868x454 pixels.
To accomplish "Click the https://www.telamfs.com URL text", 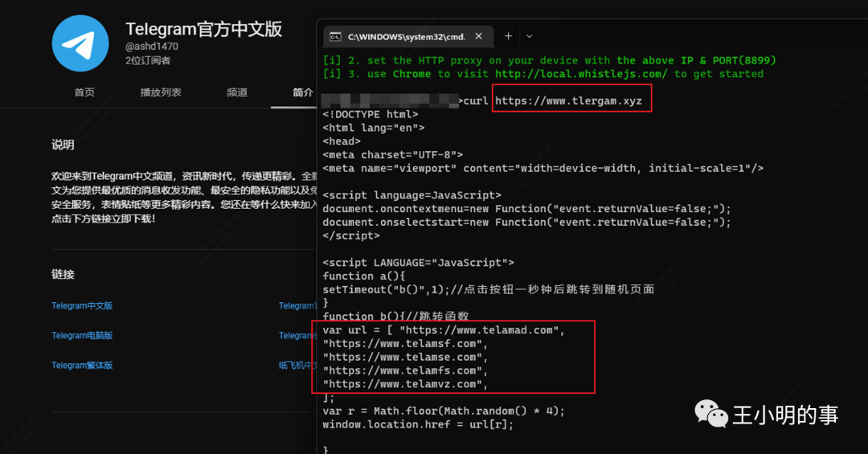I will pyautogui.click(x=403, y=371).
